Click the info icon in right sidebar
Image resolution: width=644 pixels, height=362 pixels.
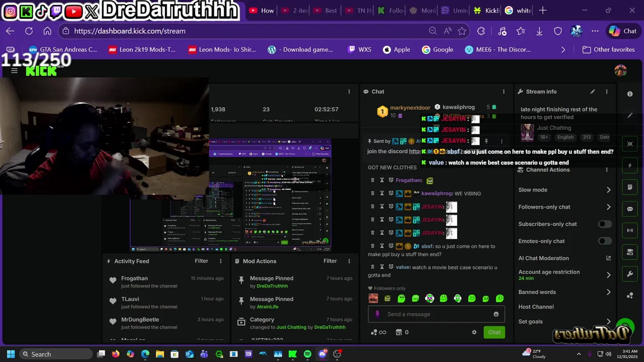coord(630,94)
